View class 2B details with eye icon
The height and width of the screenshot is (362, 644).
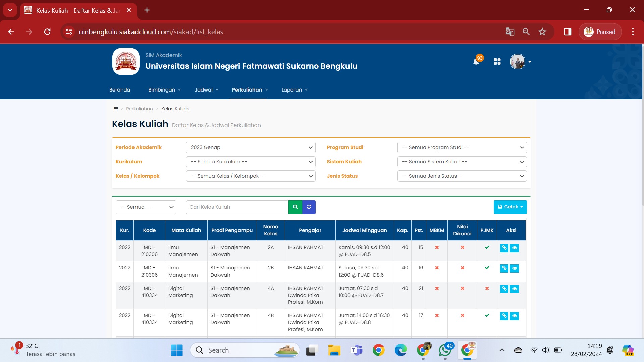pyautogui.click(x=514, y=268)
